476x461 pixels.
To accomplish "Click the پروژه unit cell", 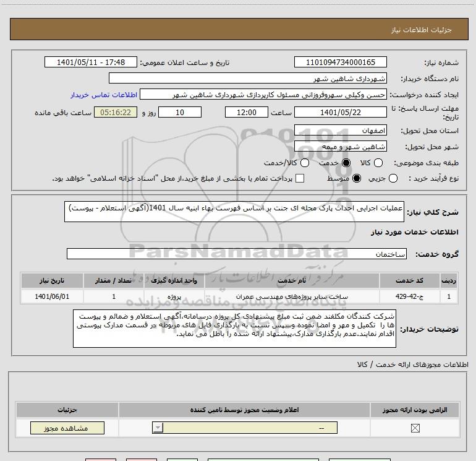I will pos(174,296).
